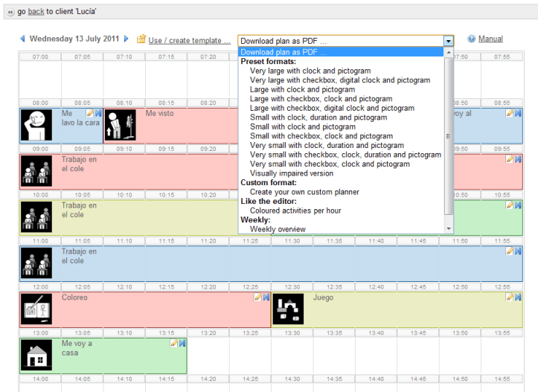Click pencil icon on 'Me voy a casa'

(174, 343)
